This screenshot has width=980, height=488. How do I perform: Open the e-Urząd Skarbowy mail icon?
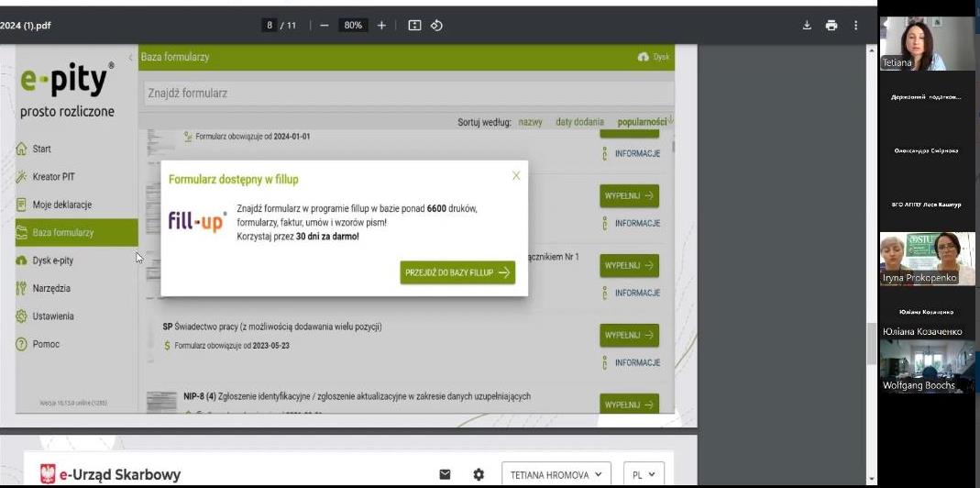pos(445,474)
